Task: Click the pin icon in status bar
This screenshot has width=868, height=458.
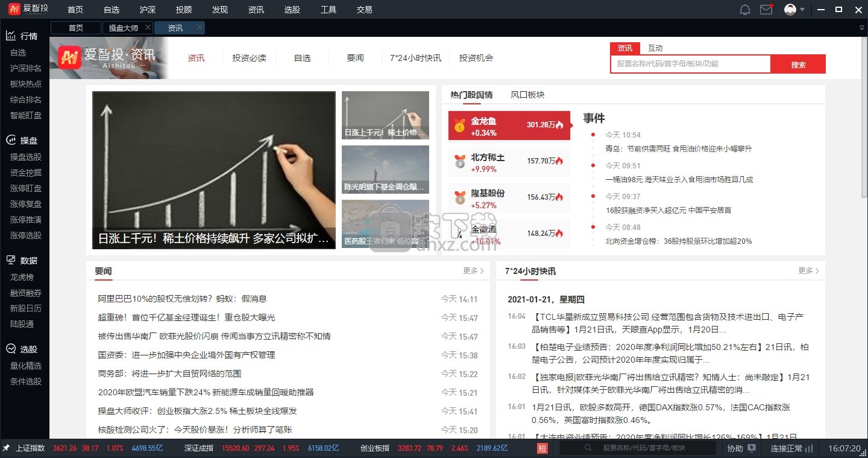Action: pyautogui.click(x=6, y=448)
